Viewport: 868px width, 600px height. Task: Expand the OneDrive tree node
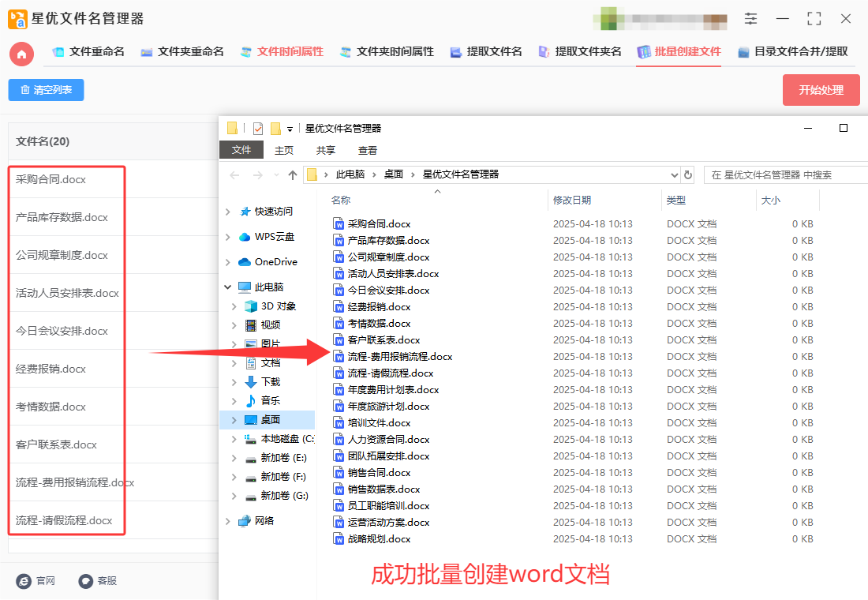pos(228,262)
